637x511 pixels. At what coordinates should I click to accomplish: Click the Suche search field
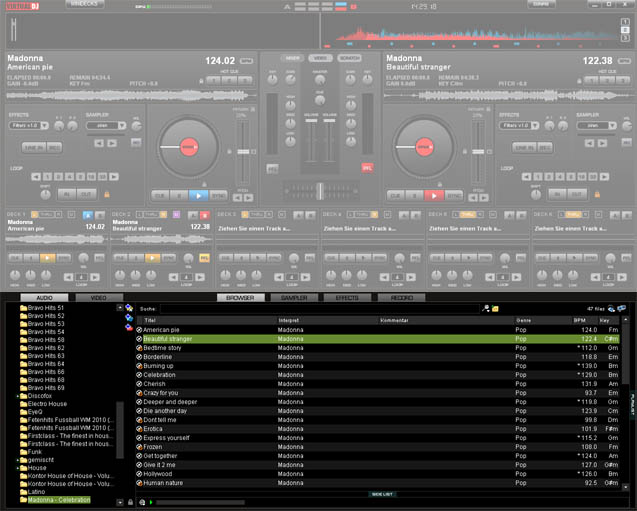(x=320, y=309)
